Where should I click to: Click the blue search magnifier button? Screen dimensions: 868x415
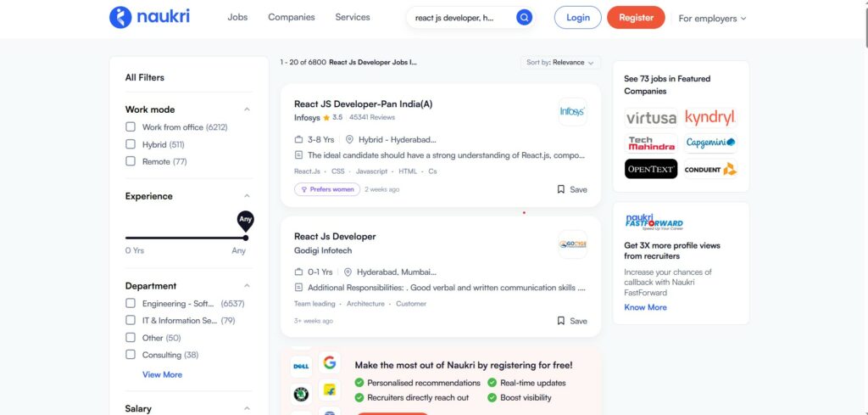pos(524,18)
